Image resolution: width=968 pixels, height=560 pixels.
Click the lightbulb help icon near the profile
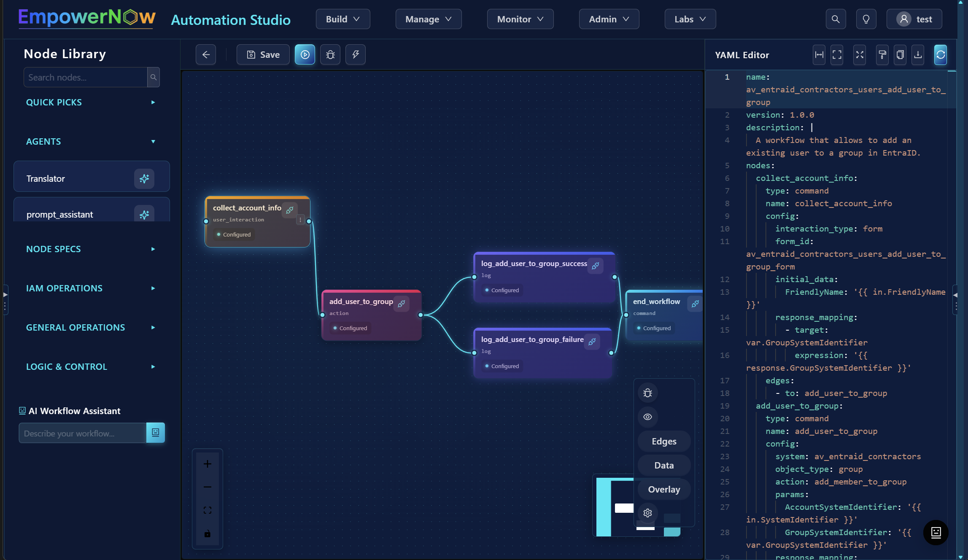(866, 19)
